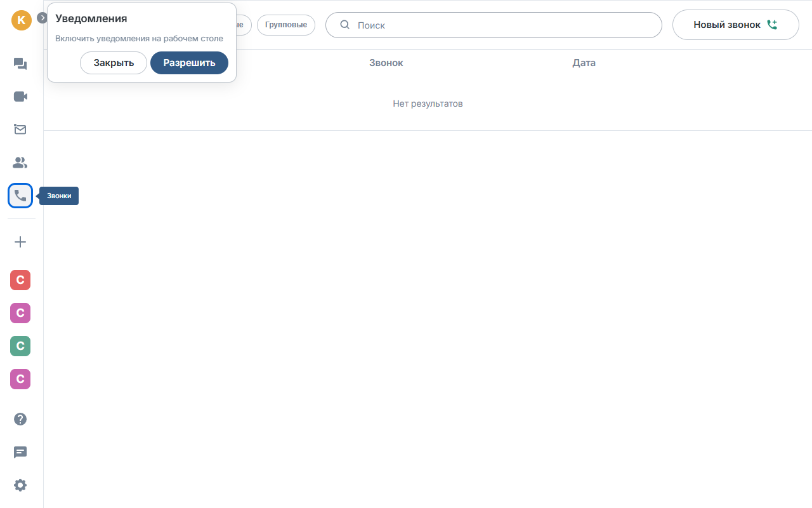
Task: Open the video conferences camera icon
Action: (20, 97)
